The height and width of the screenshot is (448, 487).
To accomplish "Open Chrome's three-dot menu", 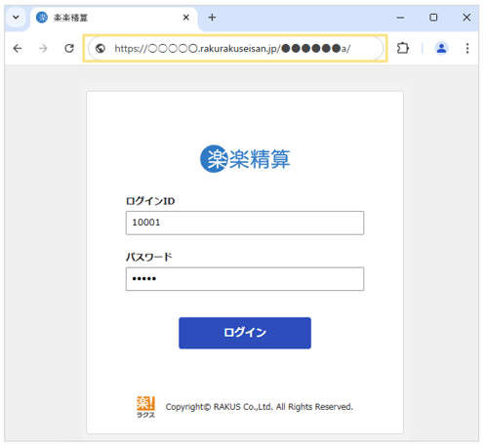I will point(467,48).
